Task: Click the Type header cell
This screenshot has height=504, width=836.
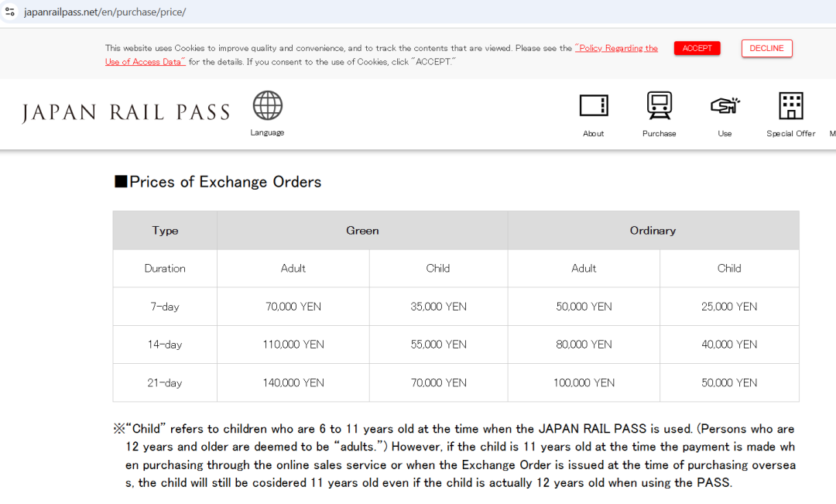Action: click(x=165, y=231)
